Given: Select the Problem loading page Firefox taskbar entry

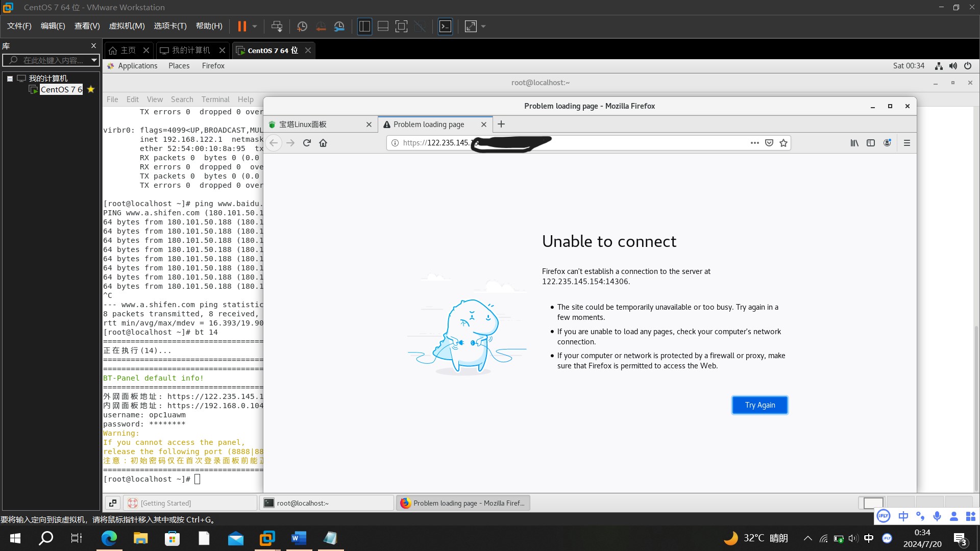Looking at the screenshot, I should tap(463, 503).
